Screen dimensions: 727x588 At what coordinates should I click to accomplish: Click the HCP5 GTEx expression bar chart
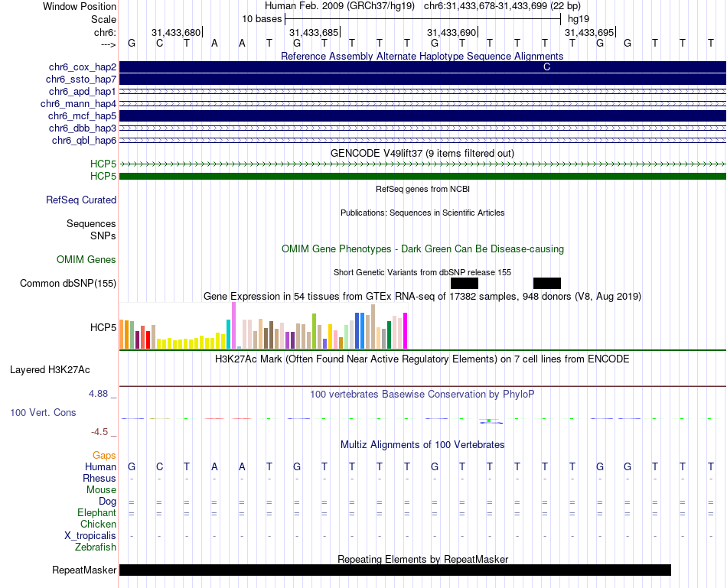pyautogui.click(x=263, y=326)
